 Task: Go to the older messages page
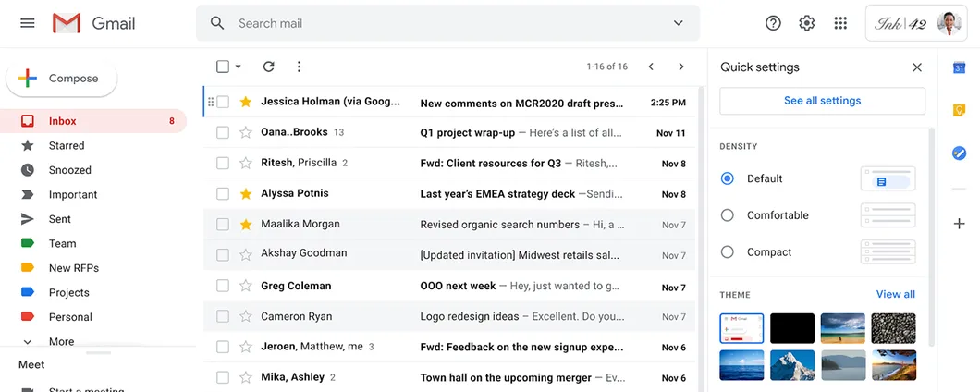click(681, 67)
